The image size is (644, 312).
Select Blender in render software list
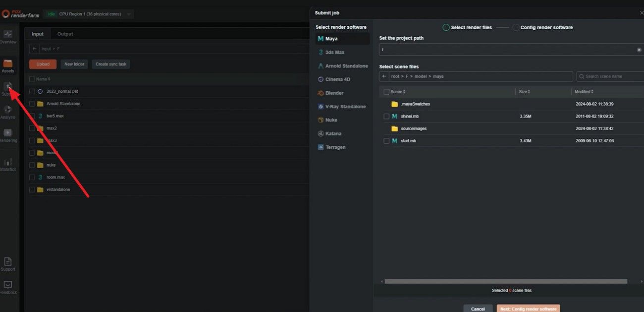point(334,93)
